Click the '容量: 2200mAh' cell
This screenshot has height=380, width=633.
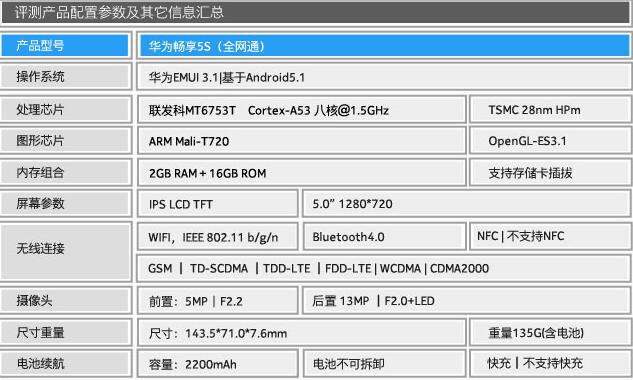click(218, 364)
